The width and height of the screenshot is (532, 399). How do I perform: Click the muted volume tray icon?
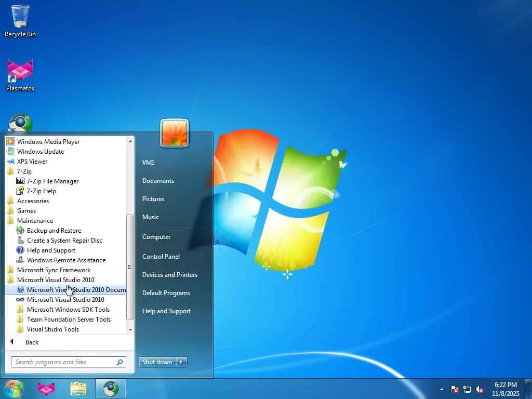(x=480, y=389)
